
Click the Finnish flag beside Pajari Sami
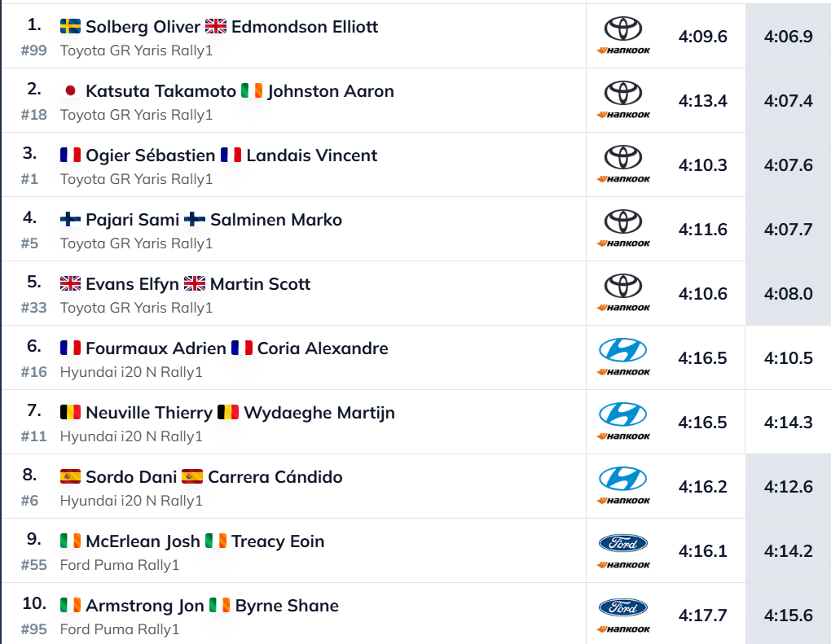[70, 220]
